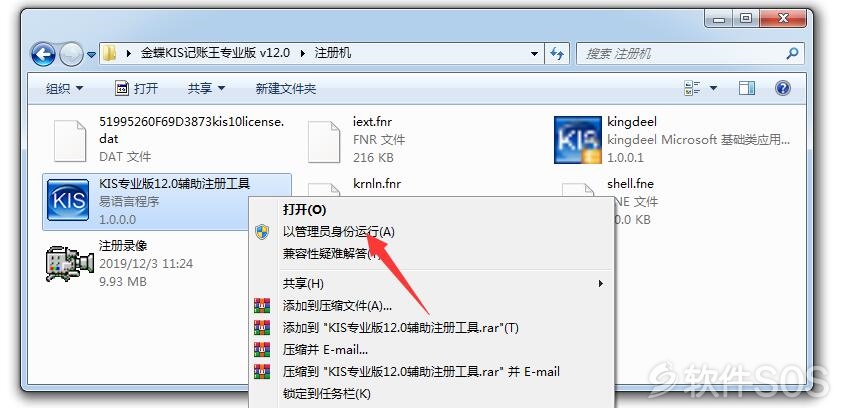Expand the 组织 dropdown menu
The height and width of the screenshot is (408, 843).
65,89
